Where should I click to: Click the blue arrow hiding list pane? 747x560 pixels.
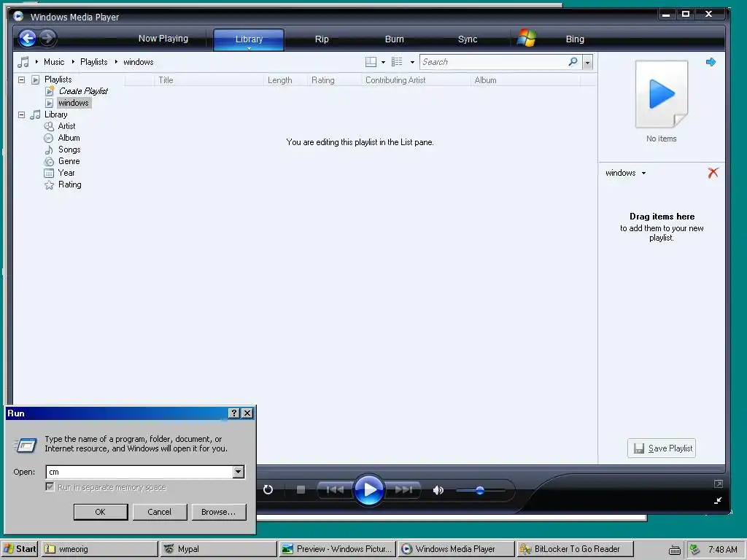(x=711, y=62)
